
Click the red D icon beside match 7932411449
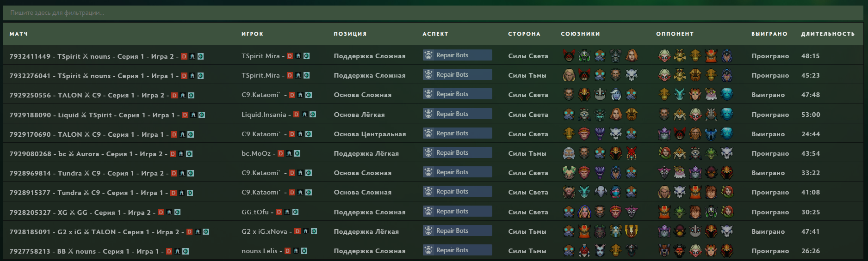184,56
